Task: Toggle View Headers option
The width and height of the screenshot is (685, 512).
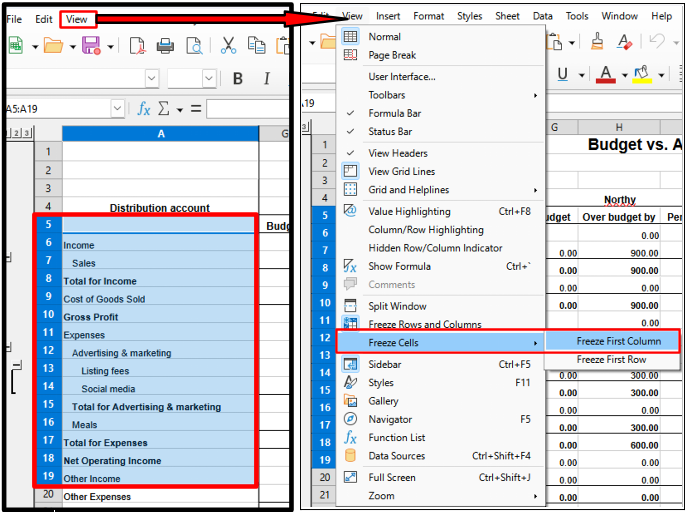Action: [440, 153]
